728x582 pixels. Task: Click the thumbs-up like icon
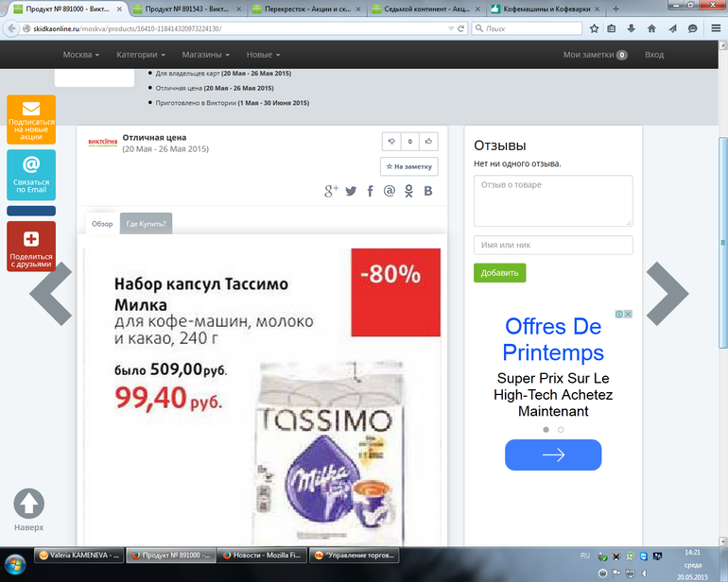click(428, 142)
